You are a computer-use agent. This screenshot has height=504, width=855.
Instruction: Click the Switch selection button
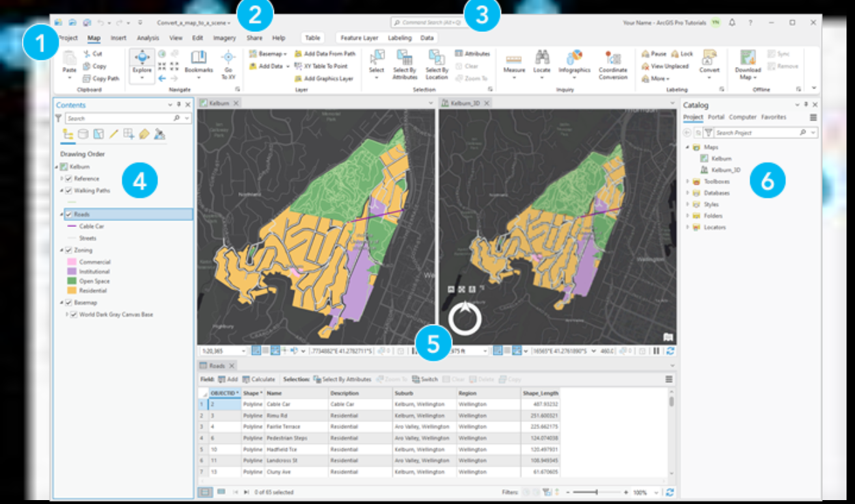click(x=425, y=379)
